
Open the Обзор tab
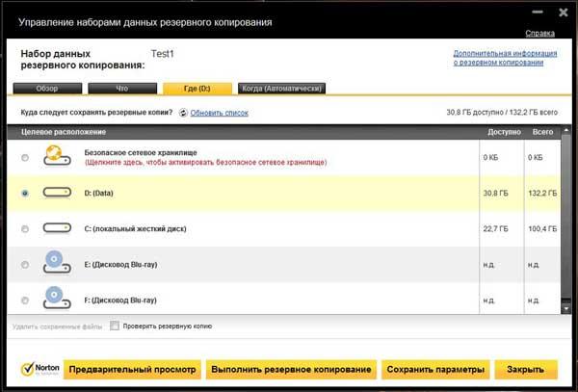click(47, 89)
